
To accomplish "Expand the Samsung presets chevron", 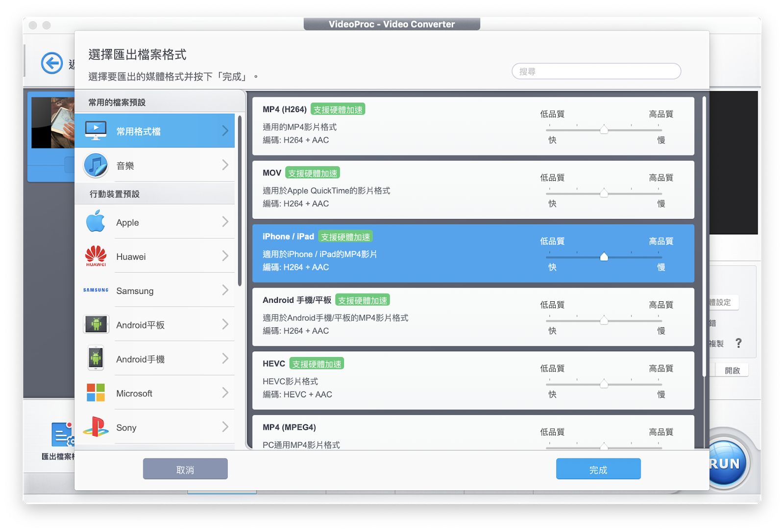I will [x=225, y=290].
